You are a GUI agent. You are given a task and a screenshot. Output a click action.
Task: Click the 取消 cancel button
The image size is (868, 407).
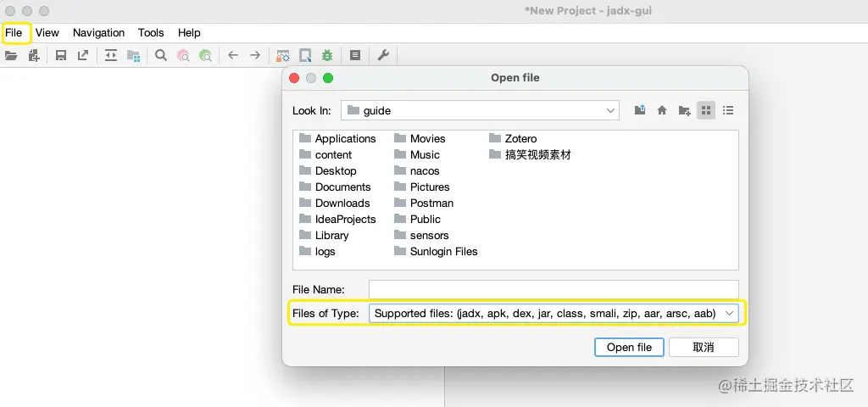(x=704, y=347)
